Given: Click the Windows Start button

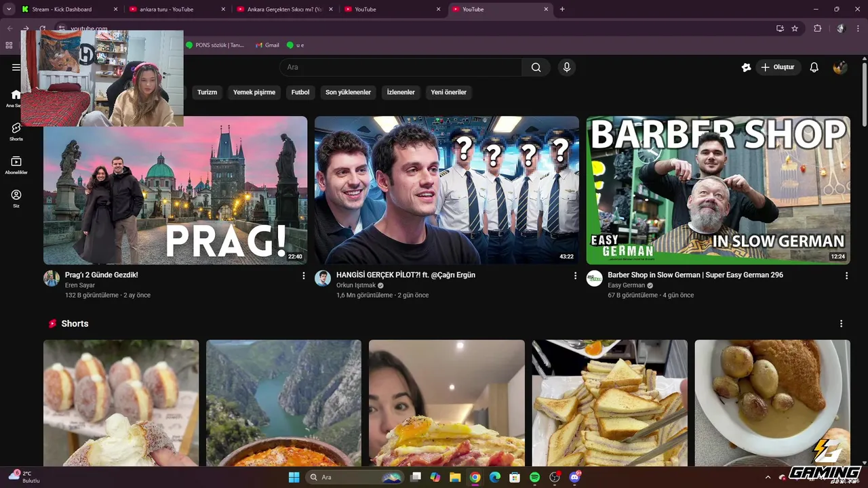Looking at the screenshot, I should (x=294, y=477).
